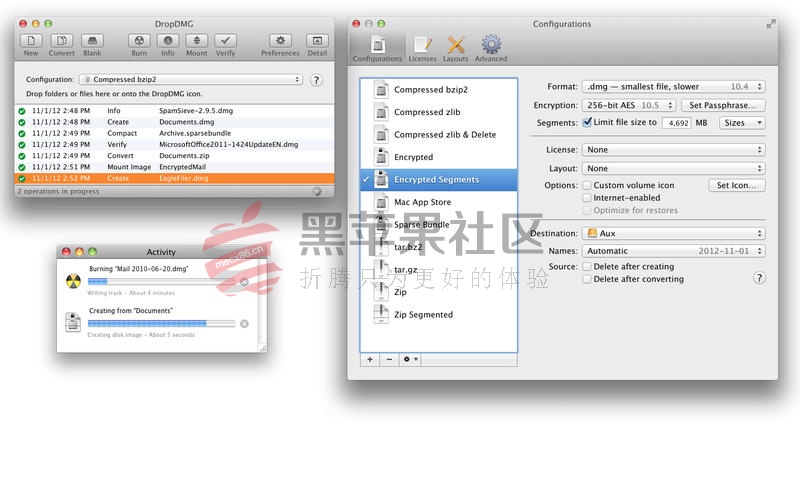Image resolution: width=800 pixels, height=500 pixels.
Task: Click the help button beside the Configuration popup
Action: coord(316,80)
